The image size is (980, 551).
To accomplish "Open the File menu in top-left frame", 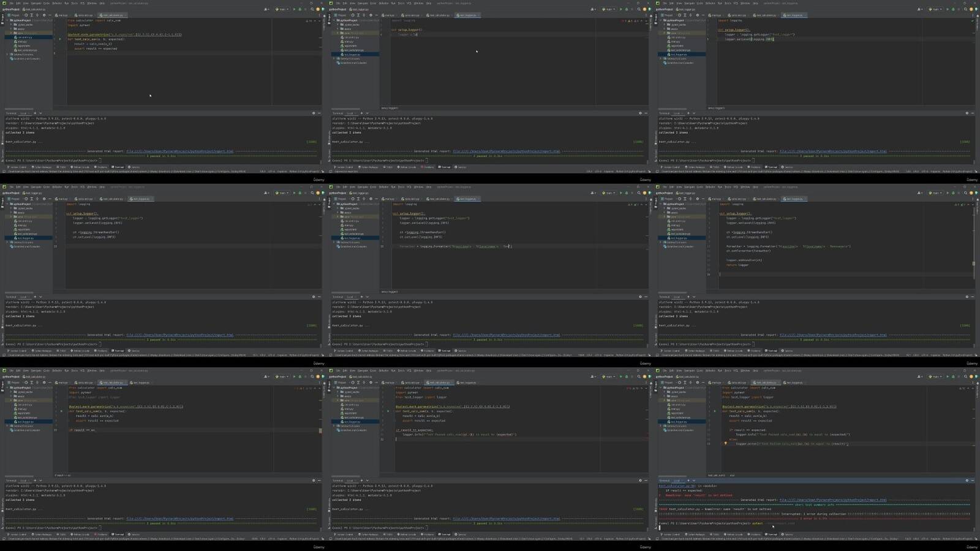I will pos(11,3).
